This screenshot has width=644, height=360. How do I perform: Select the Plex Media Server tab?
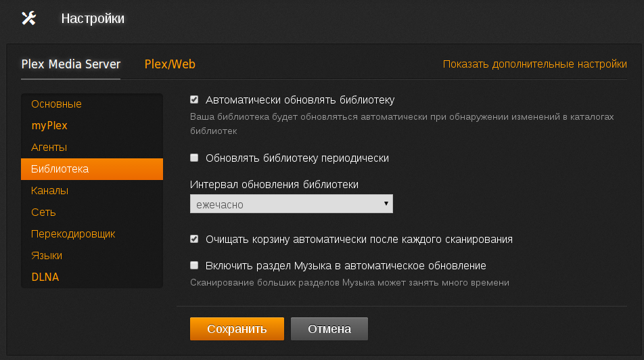click(71, 64)
